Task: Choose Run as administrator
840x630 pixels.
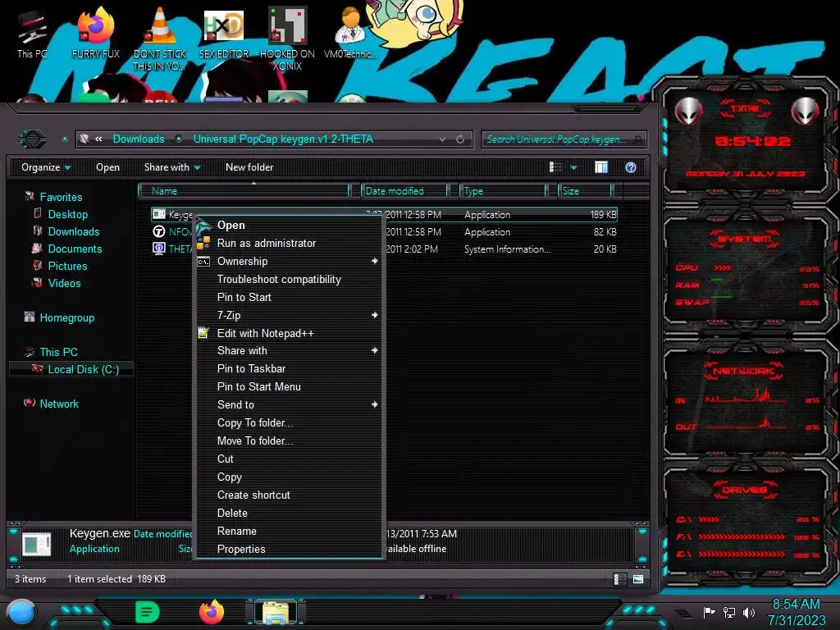Action: point(289,243)
